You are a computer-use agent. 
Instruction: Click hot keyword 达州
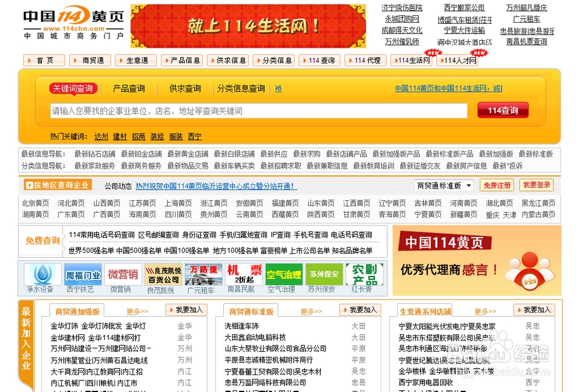[x=101, y=137]
